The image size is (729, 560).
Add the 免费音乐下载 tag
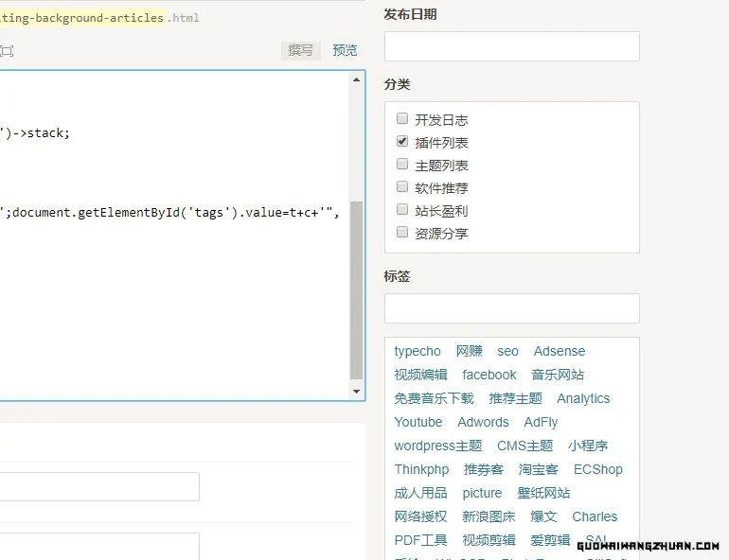[434, 398]
